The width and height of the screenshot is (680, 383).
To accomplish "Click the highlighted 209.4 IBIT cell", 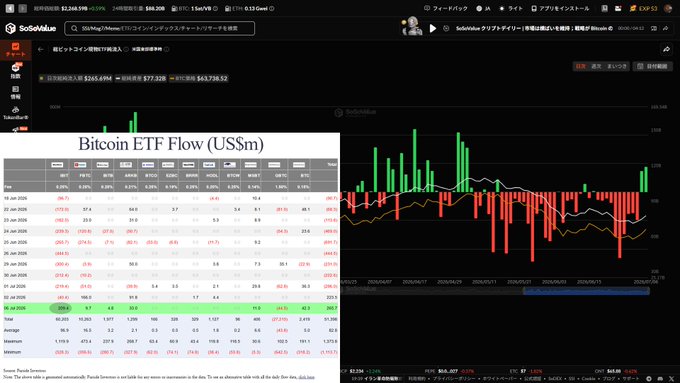I will 61,308.
